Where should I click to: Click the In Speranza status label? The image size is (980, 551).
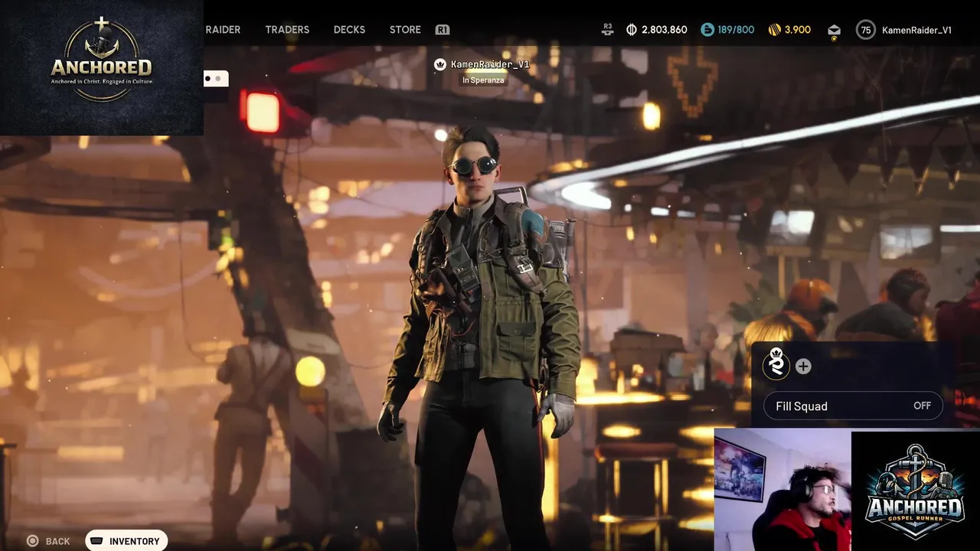[x=483, y=80]
